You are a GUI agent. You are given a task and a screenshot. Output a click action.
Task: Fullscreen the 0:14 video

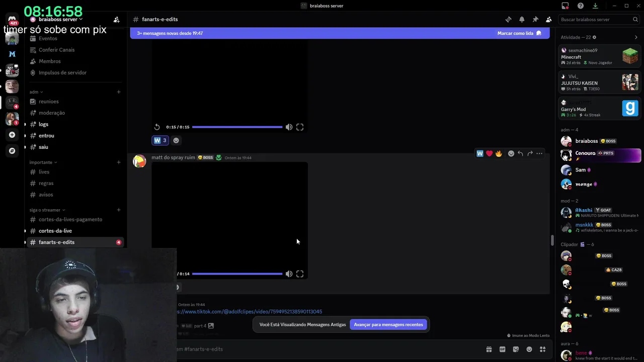pyautogui.click(x=300, y=274)
